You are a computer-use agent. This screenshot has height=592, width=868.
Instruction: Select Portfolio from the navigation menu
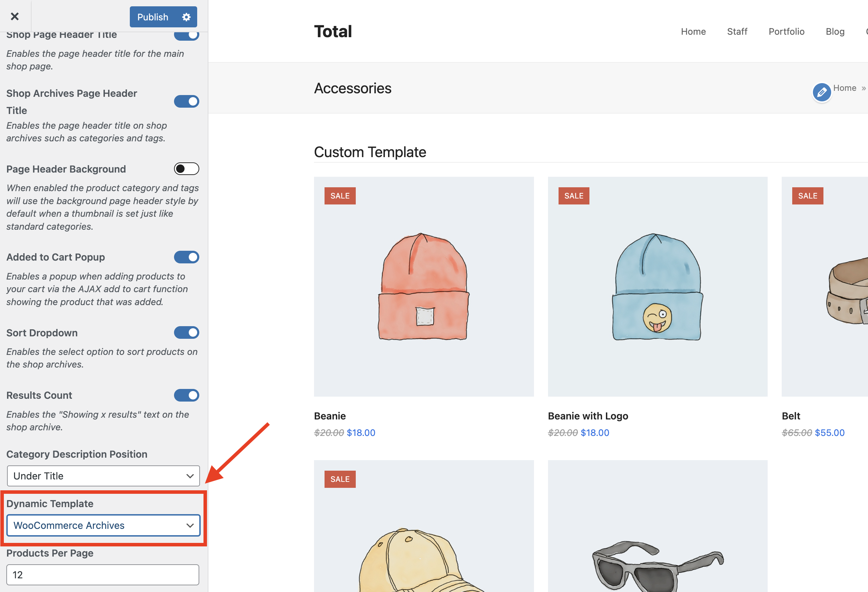(787, 31)
